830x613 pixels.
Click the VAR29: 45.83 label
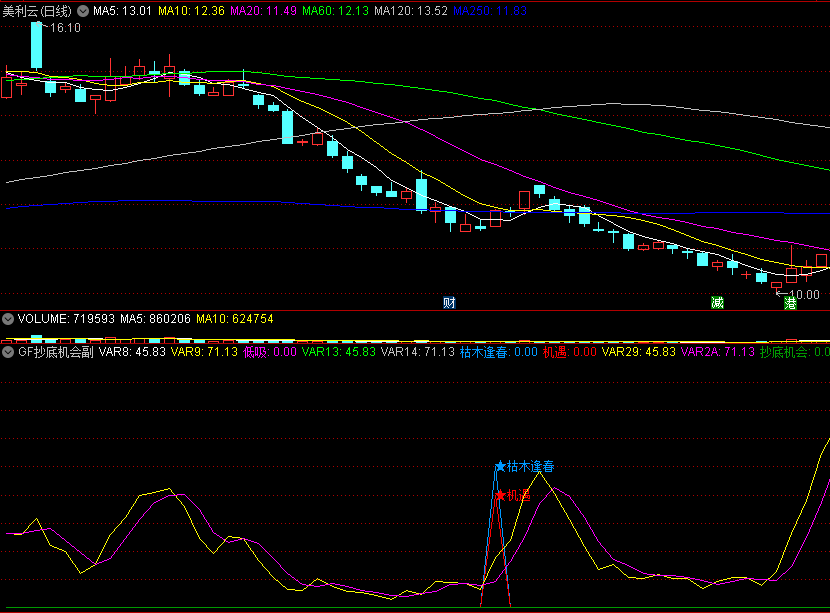click(x=638, y=352)
